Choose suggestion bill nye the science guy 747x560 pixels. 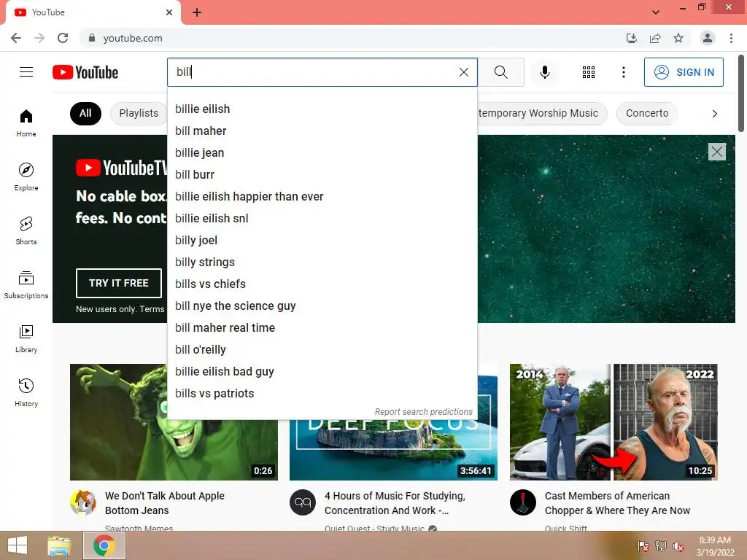[x=322, y=306]
